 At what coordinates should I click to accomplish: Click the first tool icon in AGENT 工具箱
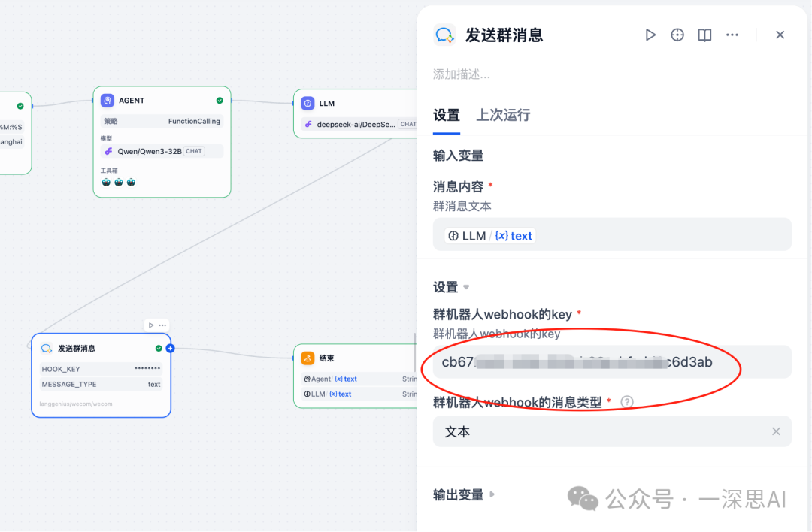coord(106,182)
